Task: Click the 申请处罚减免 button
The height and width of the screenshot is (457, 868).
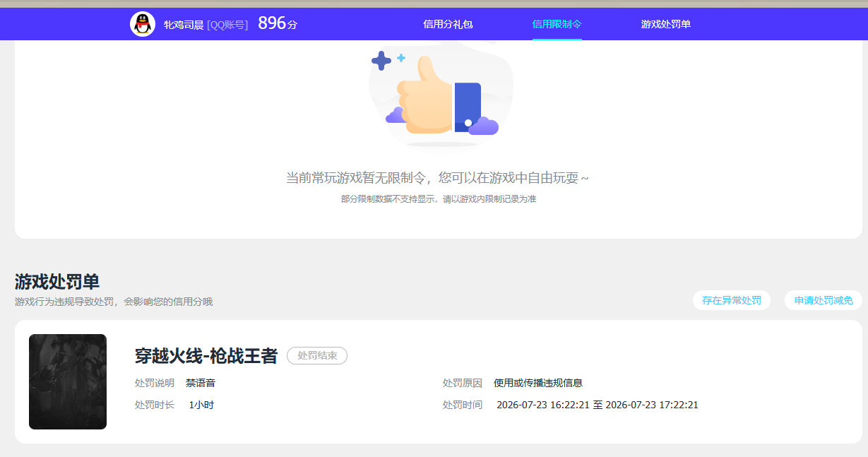Action: (824, 300)
